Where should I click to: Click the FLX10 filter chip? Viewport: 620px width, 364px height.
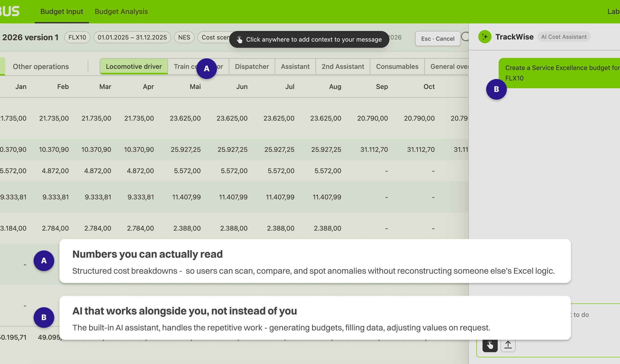tap(77, 37)
